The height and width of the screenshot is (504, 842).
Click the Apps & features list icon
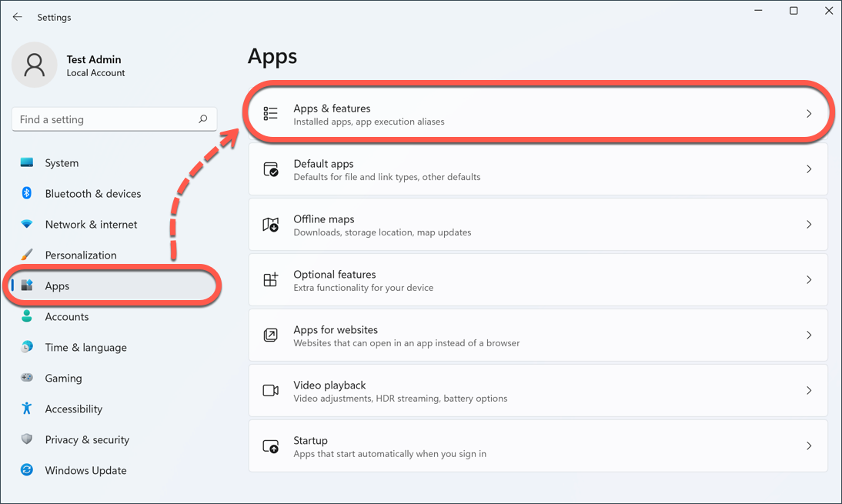[271, 113]
